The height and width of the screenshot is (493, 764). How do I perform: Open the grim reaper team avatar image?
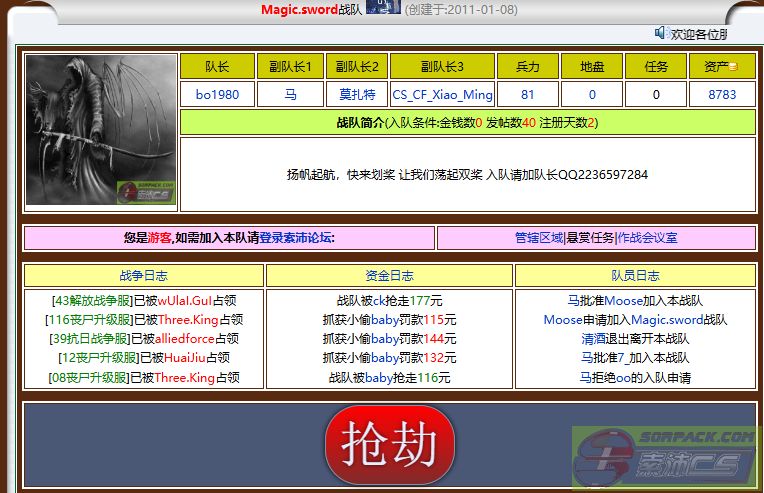101,130
